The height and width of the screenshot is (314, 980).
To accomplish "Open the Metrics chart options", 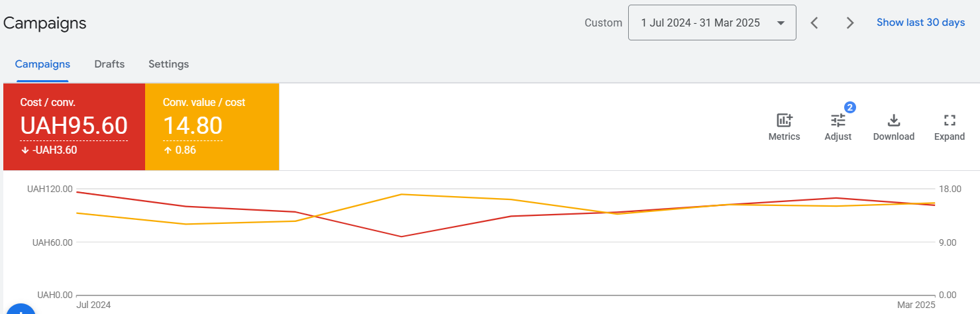I will 784,127.
